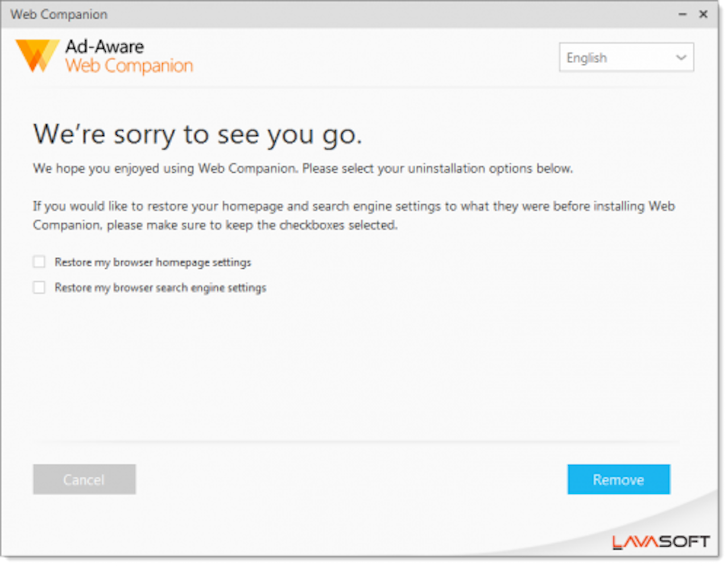Image resolution: width=728 pixels, height=566 pixels.
Task: Expand language list using the chevron arrow
Action: point(681,57)
